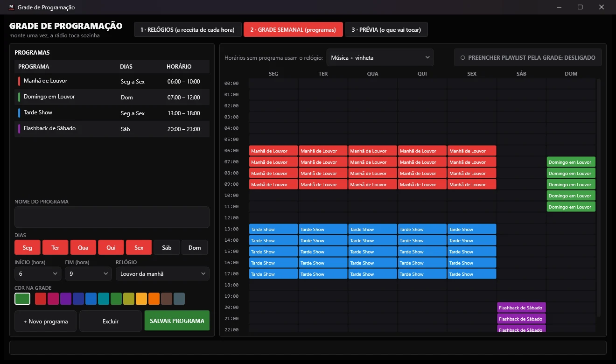Click Domingo em Louvor block at 09:00
This screenshot has width=616, height=364.
(571, 184)
